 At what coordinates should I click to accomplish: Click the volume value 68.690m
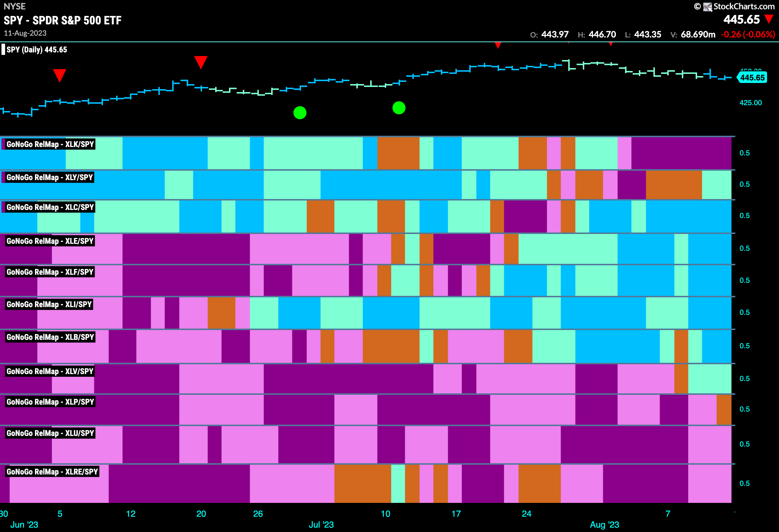click(x=698, y=35)
